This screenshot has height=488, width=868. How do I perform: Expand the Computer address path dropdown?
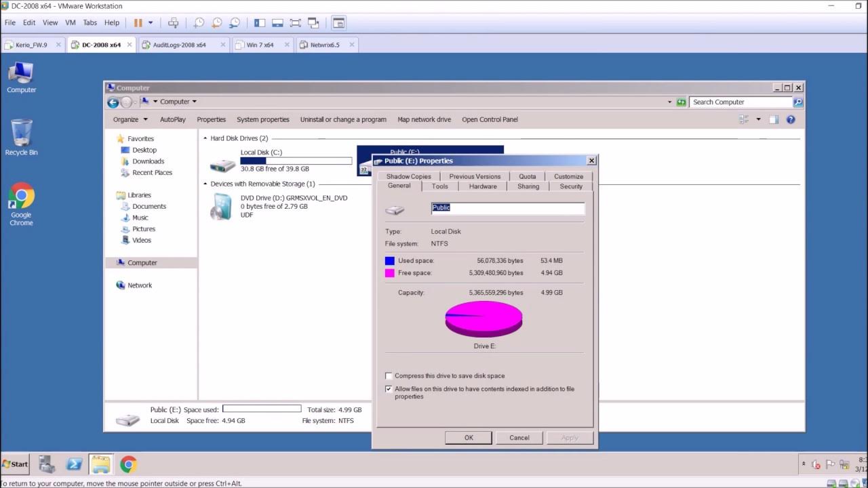(194, 102)
